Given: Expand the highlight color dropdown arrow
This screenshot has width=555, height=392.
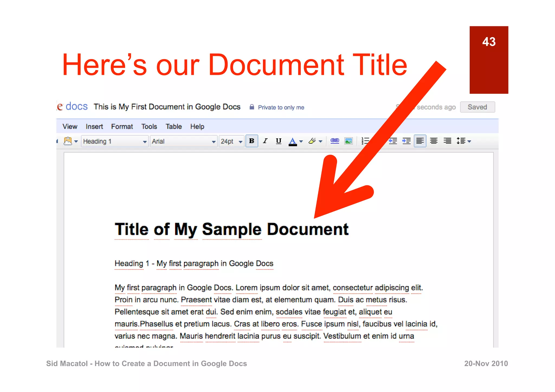Looking at the screenshot, I should [x=321, y=141].
